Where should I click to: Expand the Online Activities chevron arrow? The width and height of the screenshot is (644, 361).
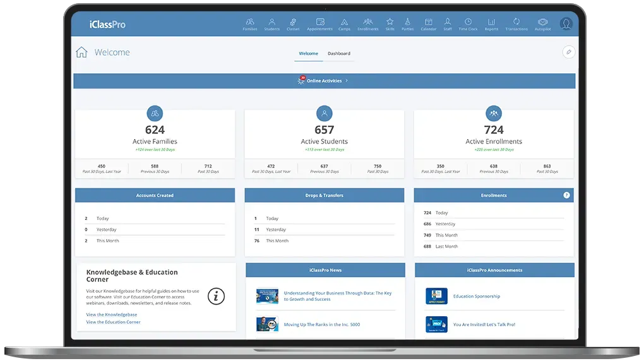tap(347, 80)
